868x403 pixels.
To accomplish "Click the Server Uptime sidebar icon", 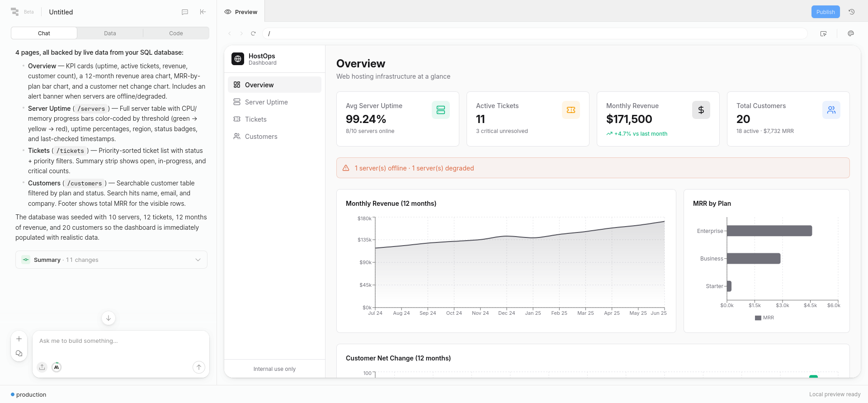I will click(x=237, y=102).
